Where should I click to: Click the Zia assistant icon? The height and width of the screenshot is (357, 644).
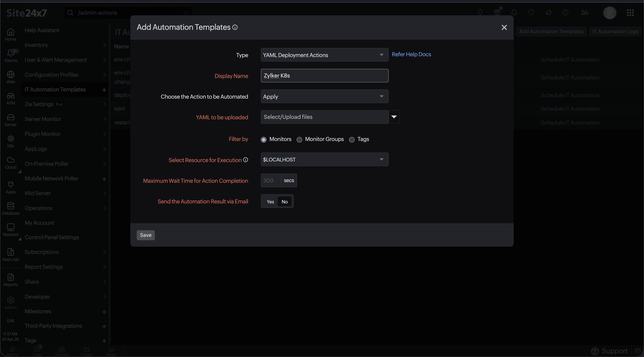[585, 12]
